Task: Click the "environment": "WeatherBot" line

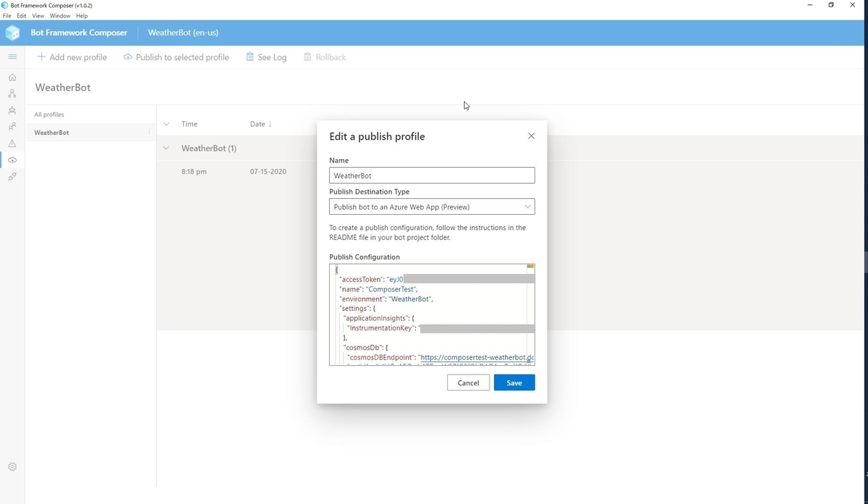Action: pos(386,299)
